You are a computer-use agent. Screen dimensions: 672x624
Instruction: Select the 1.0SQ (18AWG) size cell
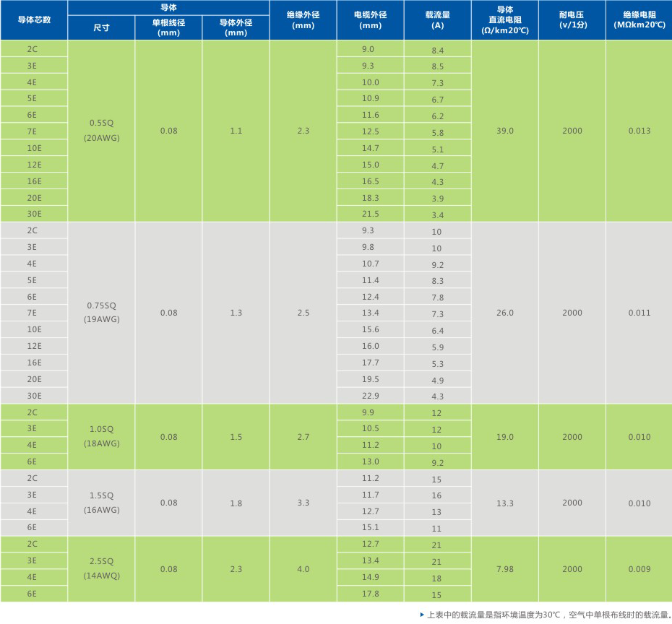(x=102, y=436)
